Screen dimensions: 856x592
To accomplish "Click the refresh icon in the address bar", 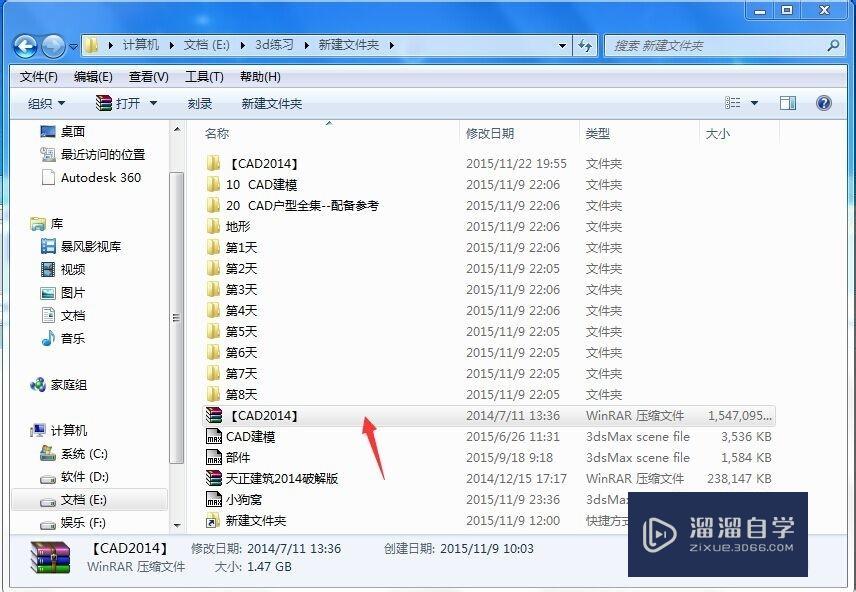I will click(x=586, y=45).
